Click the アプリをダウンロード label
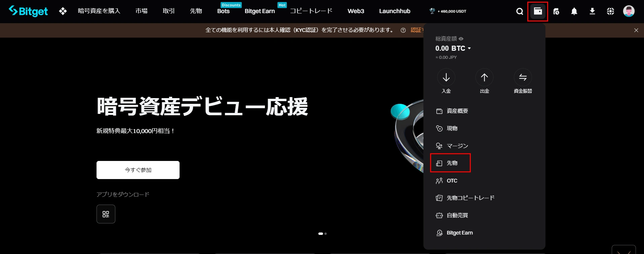The image size is (644, 254). [123, 195]
